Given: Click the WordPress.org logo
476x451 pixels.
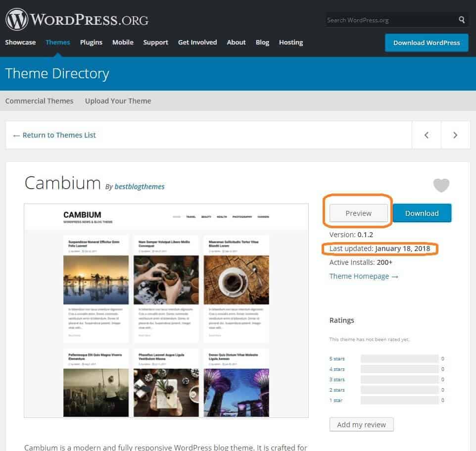Looking at the screenshot, I should pyautogui.click(x=77, y=19).
